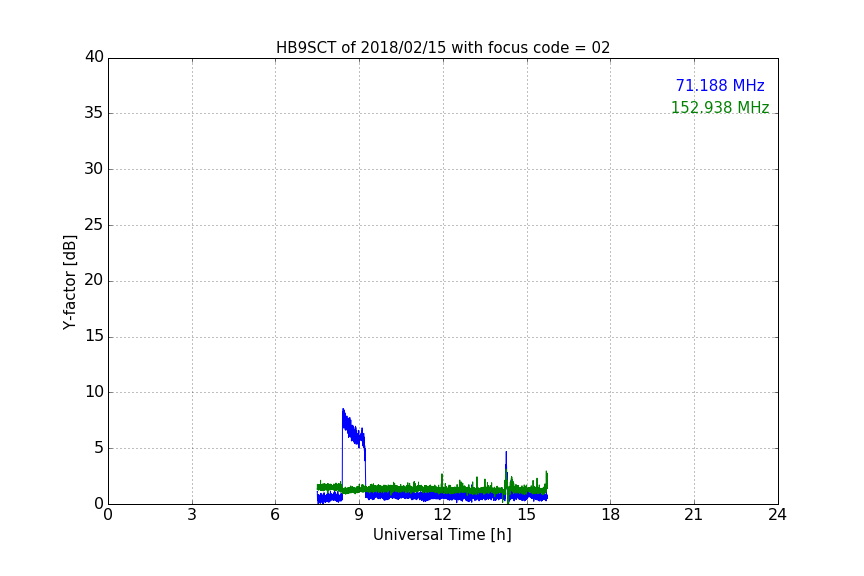Click x-axis tick label 12
The image size is (864, 576).
(x=443, y=515)
